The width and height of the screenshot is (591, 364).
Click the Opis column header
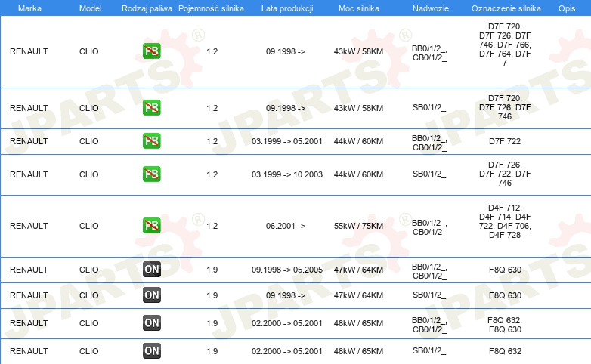[x=567, y=8]
